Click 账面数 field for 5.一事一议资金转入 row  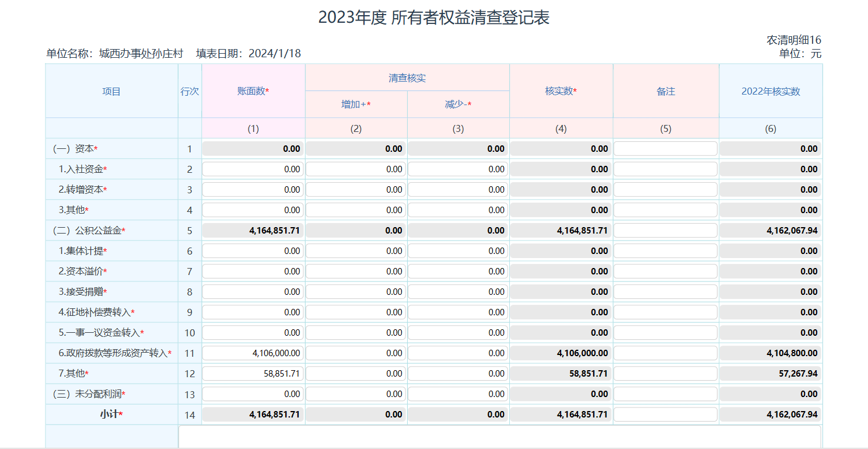[x=253, y=333]
